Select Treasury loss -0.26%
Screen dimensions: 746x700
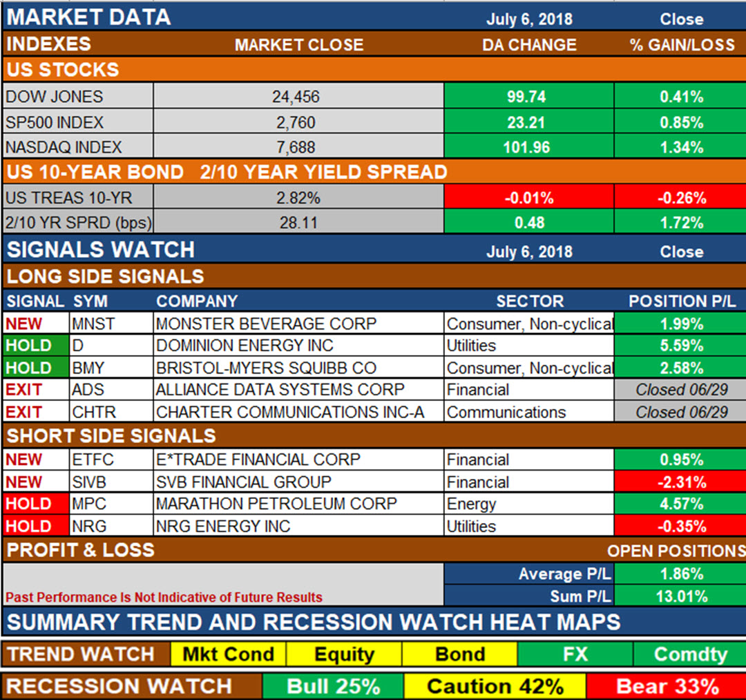682,198
